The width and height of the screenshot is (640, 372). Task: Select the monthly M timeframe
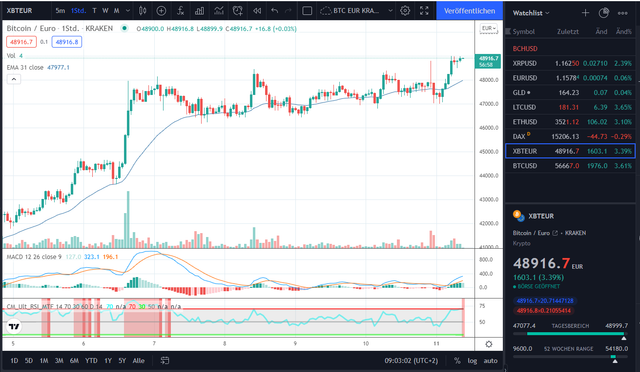click(116, 11)
